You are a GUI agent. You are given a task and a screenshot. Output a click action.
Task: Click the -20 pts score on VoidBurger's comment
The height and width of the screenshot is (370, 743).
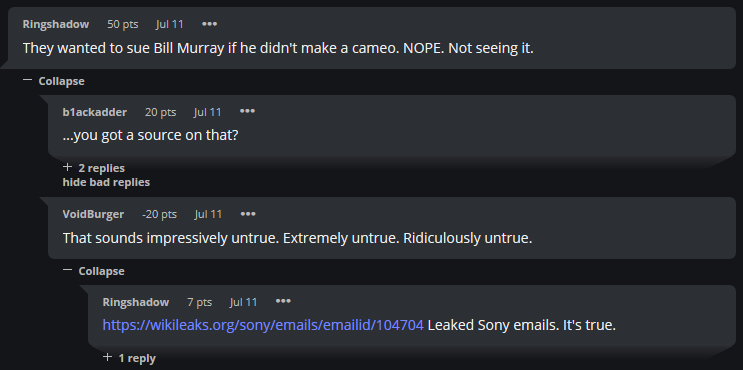click(x=159, y=214)
